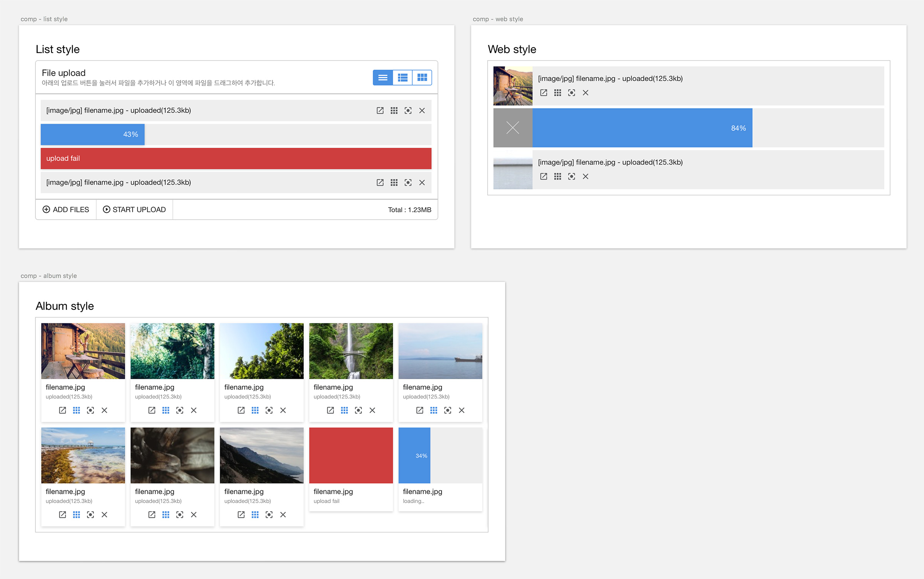Screen dimensions: 924x579
Task: Click the 43% upload progress bar
Action: coord(93,134)
